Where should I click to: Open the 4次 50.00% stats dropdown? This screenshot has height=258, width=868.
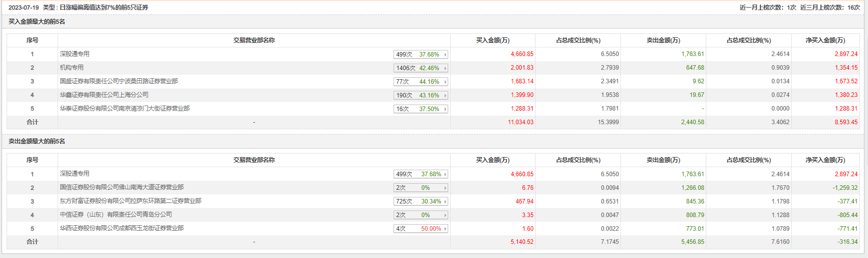tap(420, 229)
